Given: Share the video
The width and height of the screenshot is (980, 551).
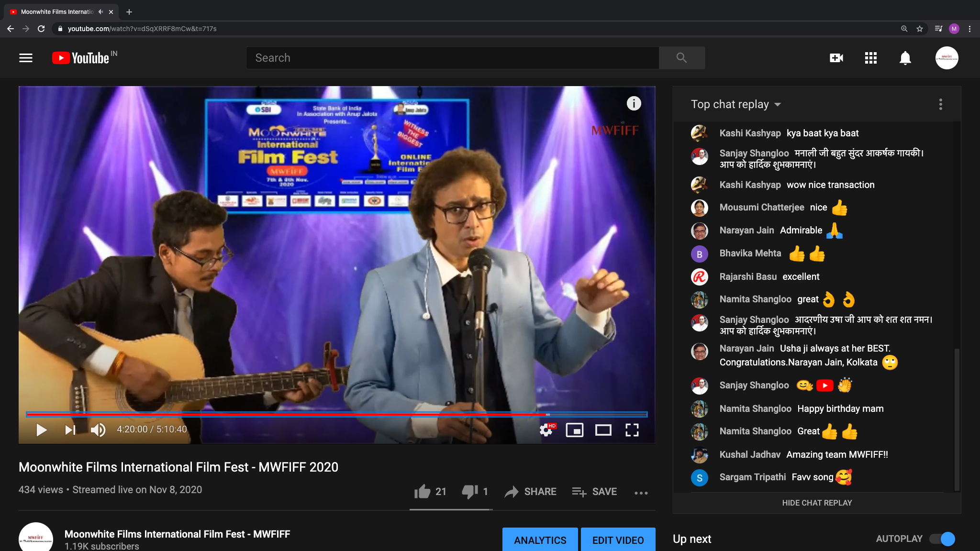Looking at the screenshot, I should coord(530,491).
